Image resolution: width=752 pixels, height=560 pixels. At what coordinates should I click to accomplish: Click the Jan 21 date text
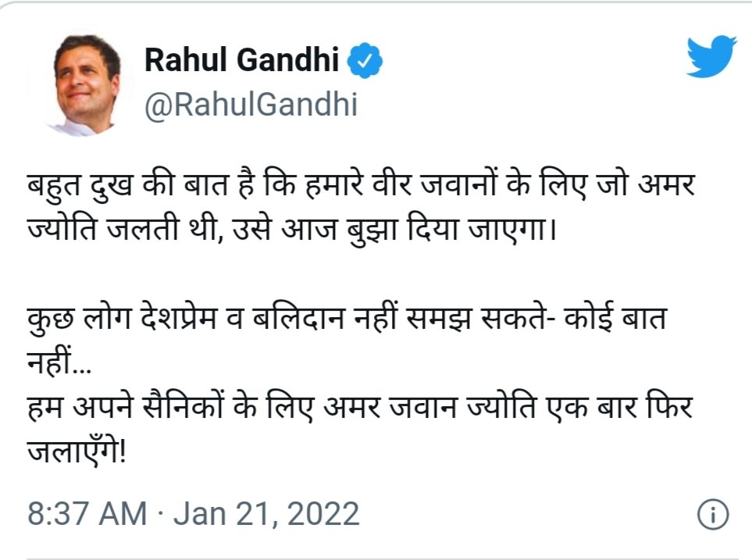click(222, 515)
